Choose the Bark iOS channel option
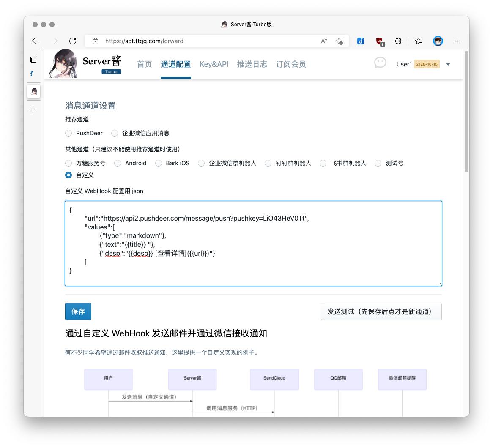The width and height of the screenshot is (493, 448). pos(159,163)
